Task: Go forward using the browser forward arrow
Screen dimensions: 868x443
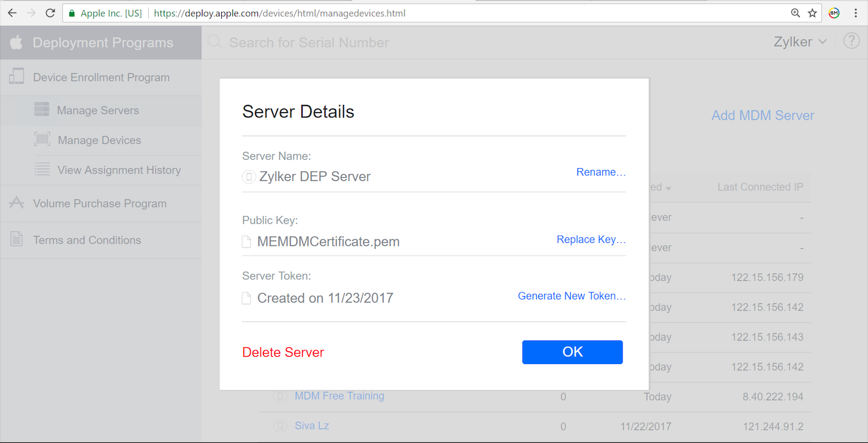Action: [31, 13]
